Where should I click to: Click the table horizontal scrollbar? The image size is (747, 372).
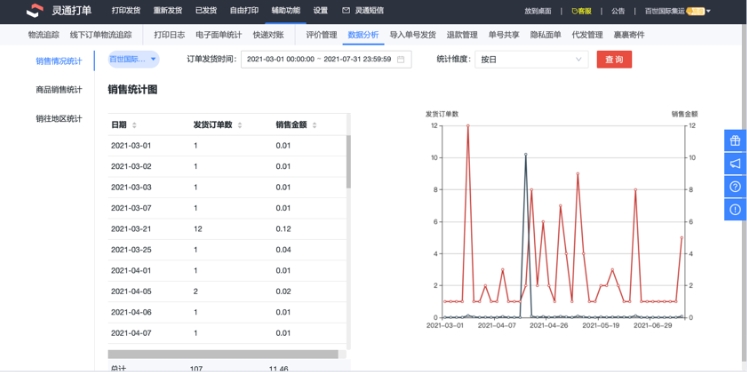(223, 354)
